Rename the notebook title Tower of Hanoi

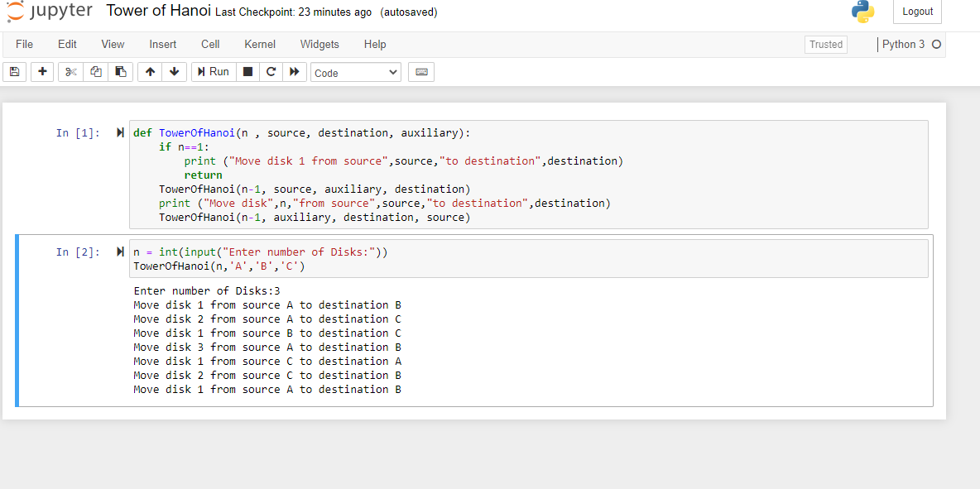point(159,12)
